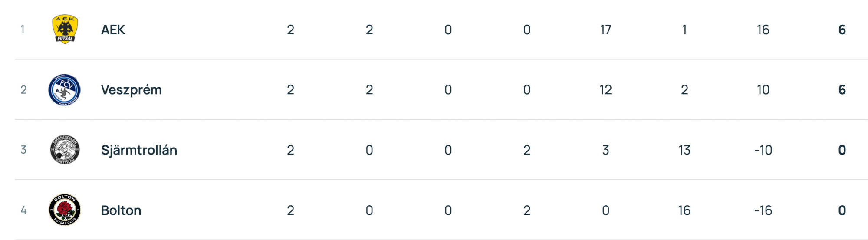
Task: Click Veszprém's 12 goals scored cell
Action: pos(605,90)
